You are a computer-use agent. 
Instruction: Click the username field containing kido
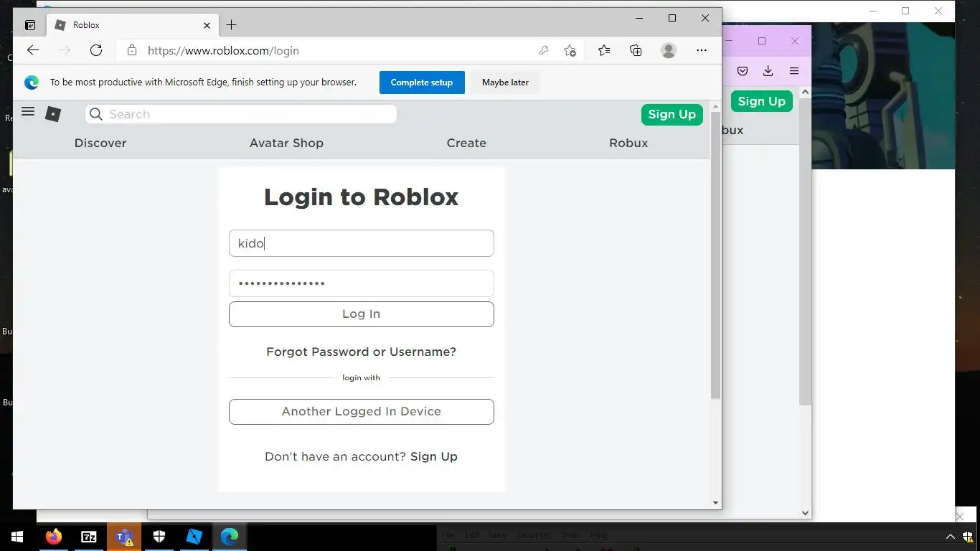[x=362, y=243]
